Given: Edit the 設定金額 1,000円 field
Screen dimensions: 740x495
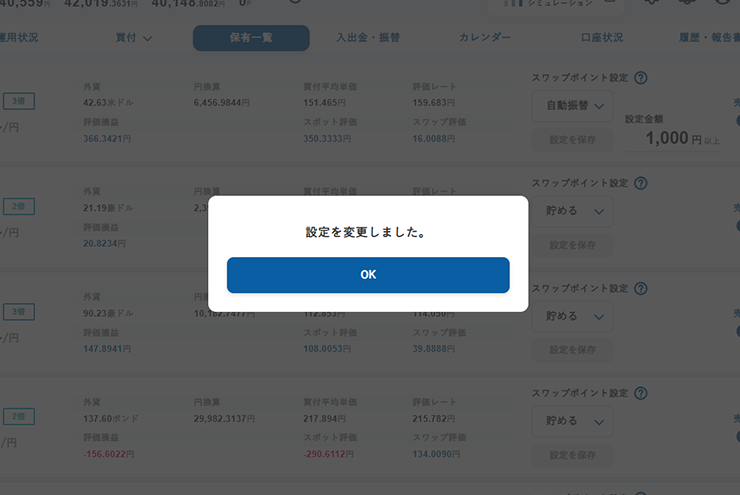Looking at the screenshot, I should click(x=673, y=139).
